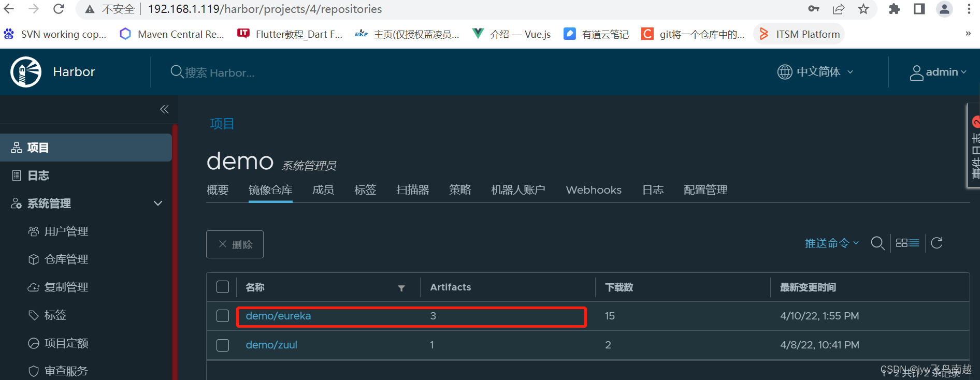Switch to the 策略 tab
Image resolution: width=980 pixels, height=380 pixels.
(460, 190)
